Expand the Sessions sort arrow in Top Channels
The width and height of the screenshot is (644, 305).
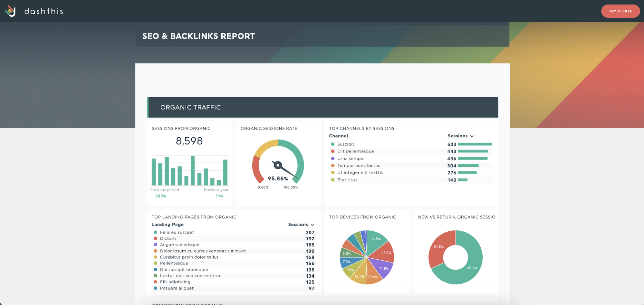[x=472, y=136]
